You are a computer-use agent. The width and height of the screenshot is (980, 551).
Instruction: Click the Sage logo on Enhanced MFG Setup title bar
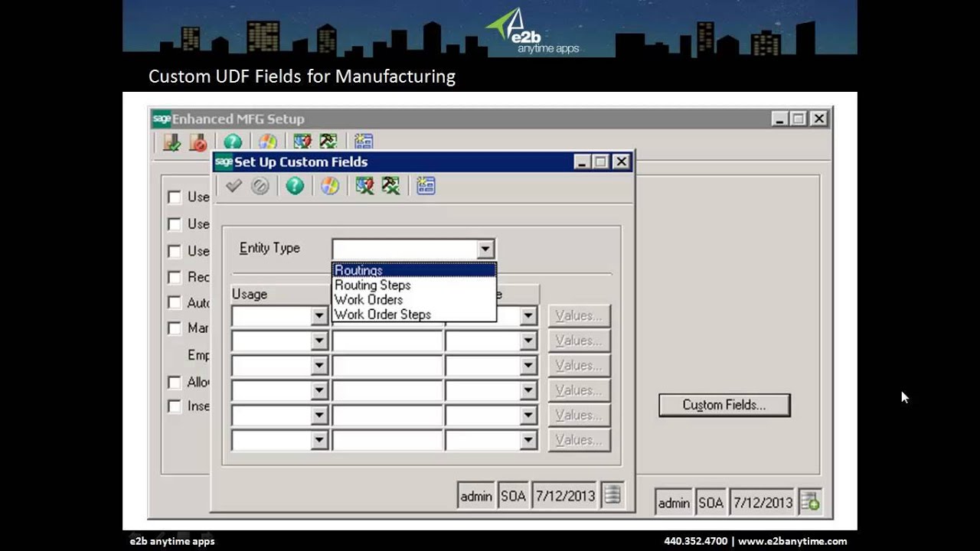point(162,119)
